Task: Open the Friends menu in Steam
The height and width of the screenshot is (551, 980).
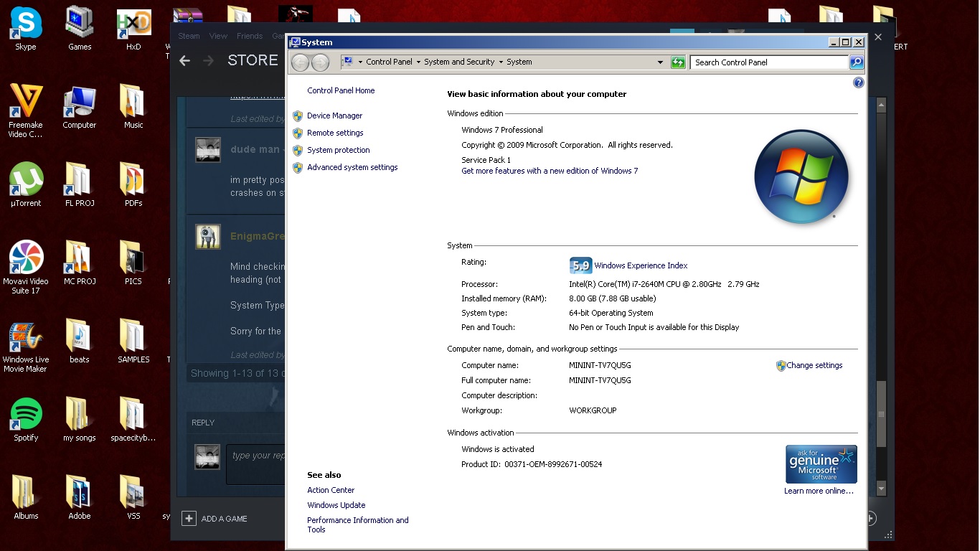Action: (250, 36)
